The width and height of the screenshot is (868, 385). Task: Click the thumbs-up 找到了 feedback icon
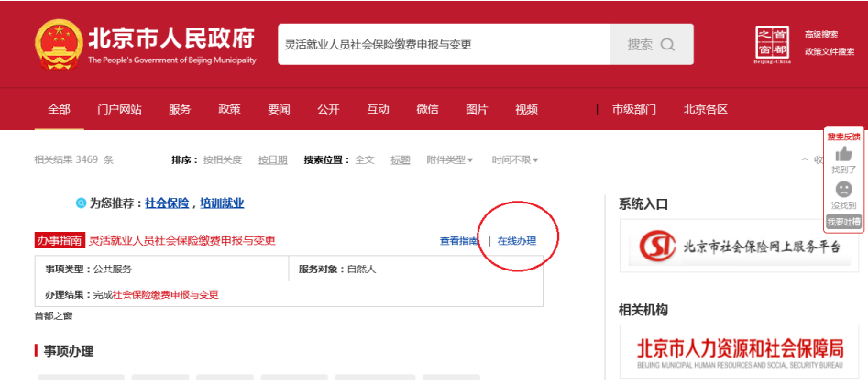point(843,154)
